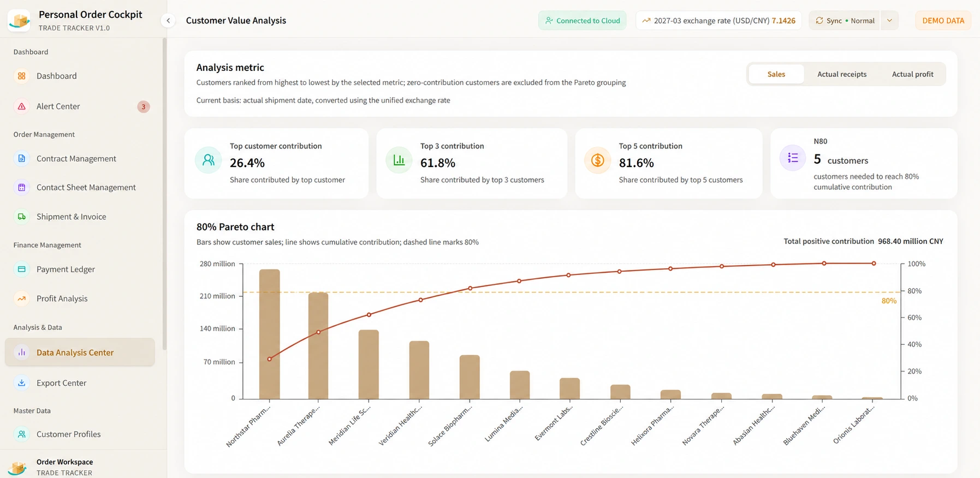Select Data Analysis Center menu item
The height and width of the screenshot is (478, 980).
80,352
